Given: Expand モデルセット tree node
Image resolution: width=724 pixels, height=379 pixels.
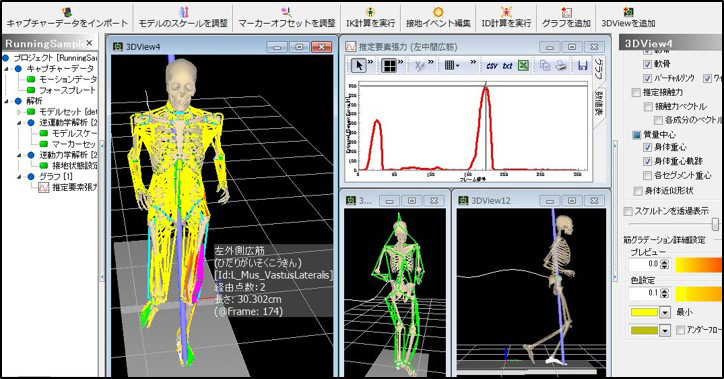Looking at the screenshot, I should tap(19, 112).
